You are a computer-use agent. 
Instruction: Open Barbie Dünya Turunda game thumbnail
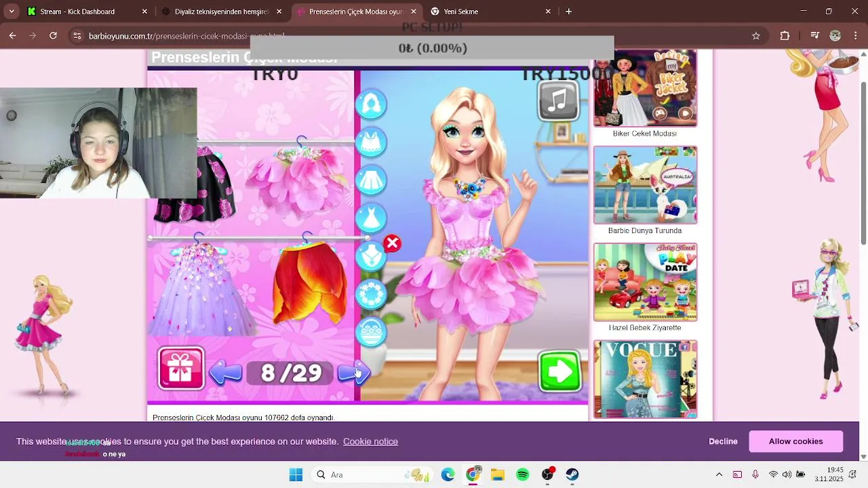point(645,185)
